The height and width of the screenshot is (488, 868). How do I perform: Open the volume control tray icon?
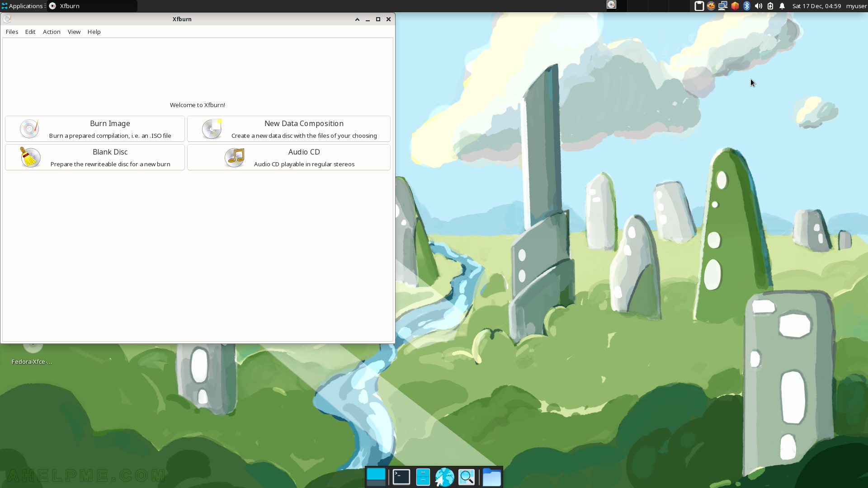point(759,6)
